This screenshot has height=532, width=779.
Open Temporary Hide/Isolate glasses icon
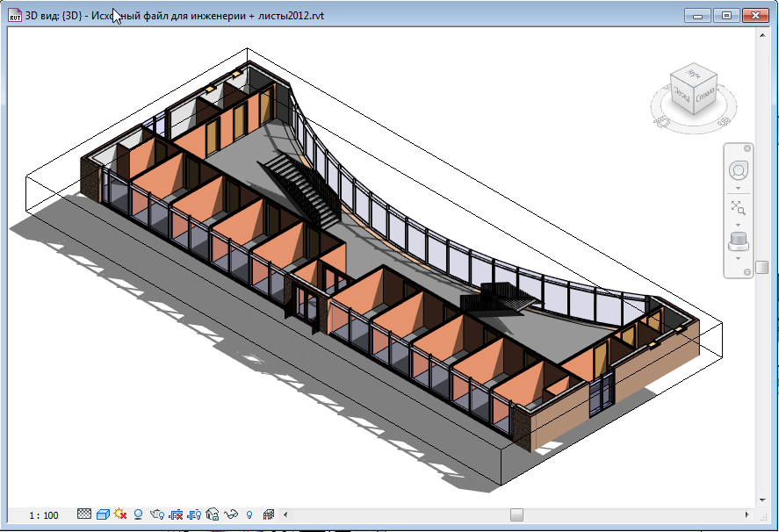tap(231, 514)
